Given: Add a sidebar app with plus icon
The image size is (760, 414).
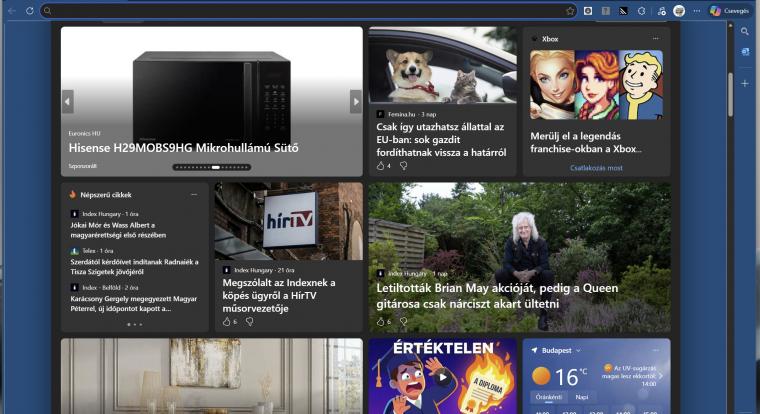Looking at the screenshot, I should [x=745, y=83].
